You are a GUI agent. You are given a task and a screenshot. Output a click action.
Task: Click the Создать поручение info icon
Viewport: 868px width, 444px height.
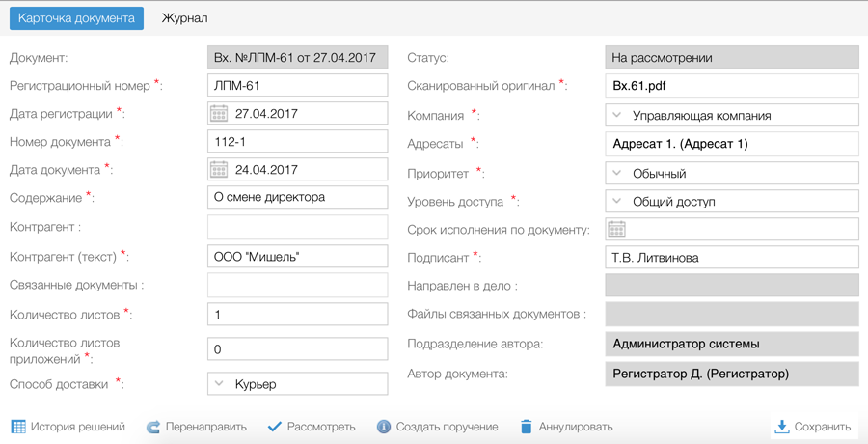click(384, 427)
